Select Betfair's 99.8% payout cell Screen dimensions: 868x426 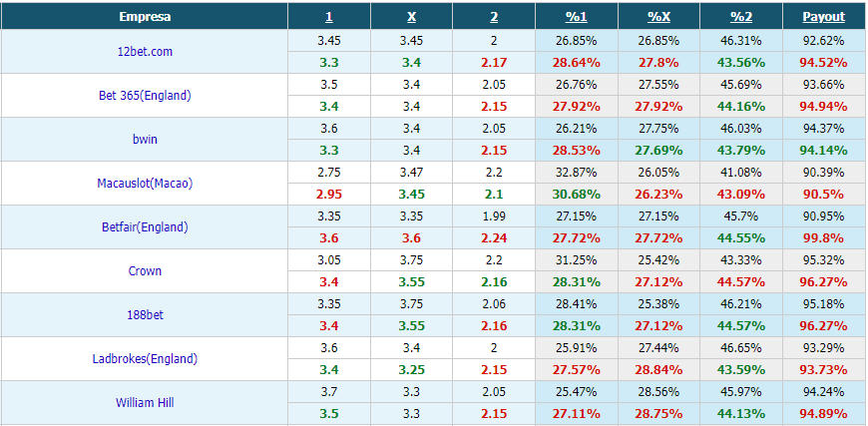(x=824, y=237)
